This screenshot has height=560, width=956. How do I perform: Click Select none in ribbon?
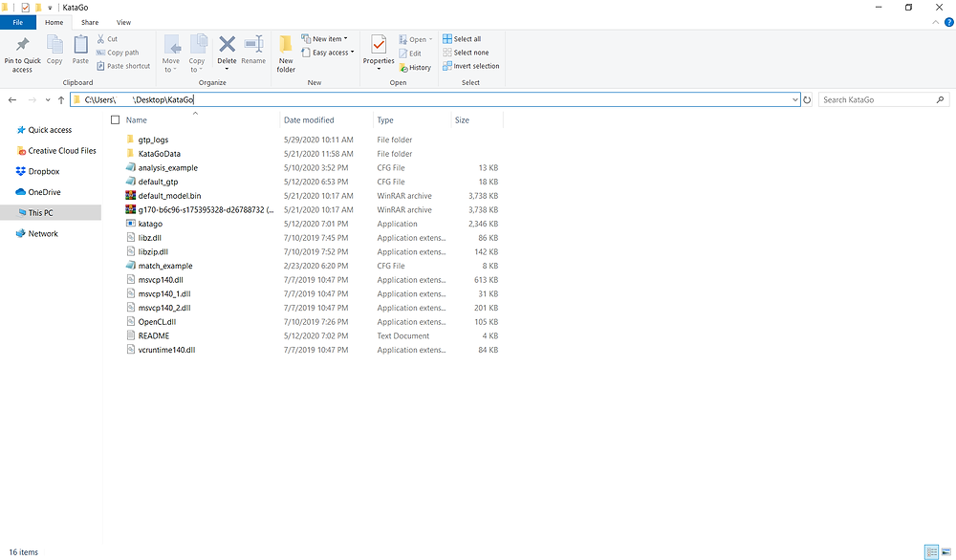coord(466,53)
